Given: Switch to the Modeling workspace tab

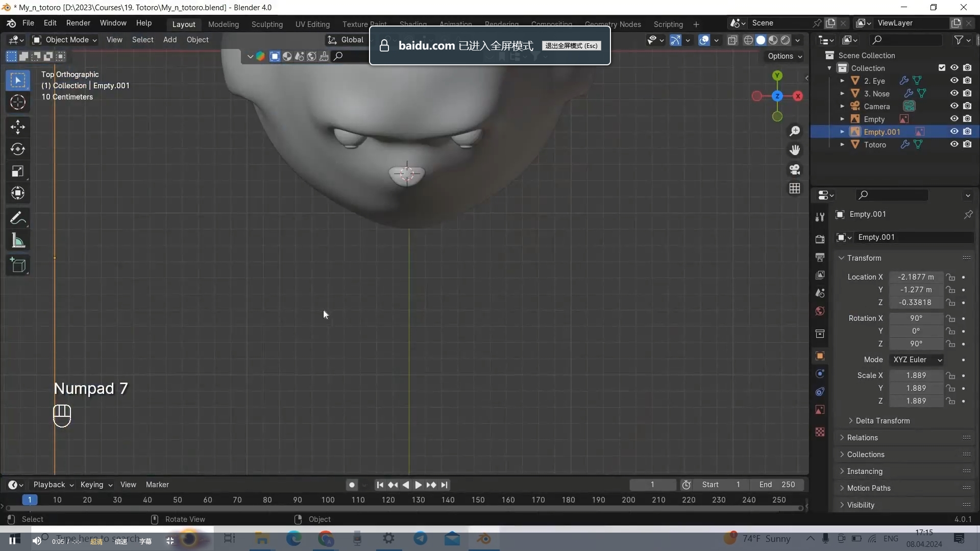Looking at the screenshot, I should click(x=223, y=24).
